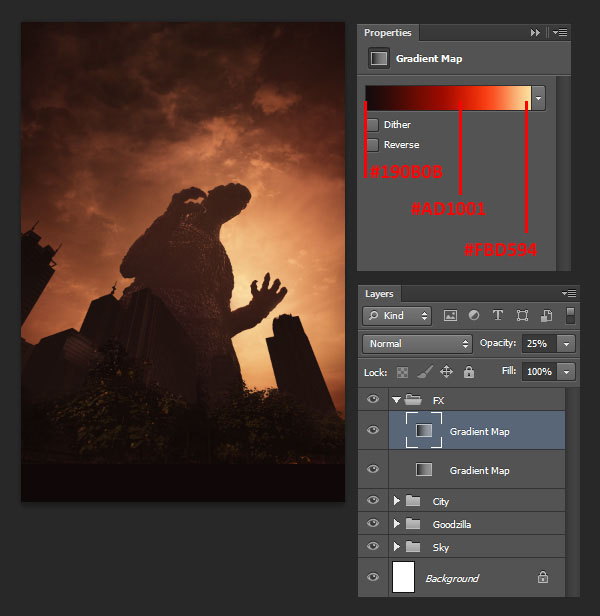Open the Normal blend mode dropdown
Image resolution: width=600 pixels, height=616 pixels.
tap(417, 344)
